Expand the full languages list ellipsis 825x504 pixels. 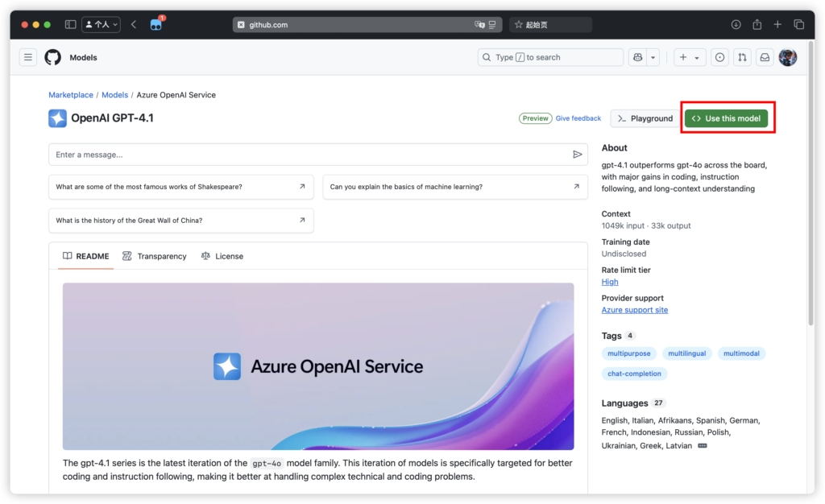click(703, 446)
